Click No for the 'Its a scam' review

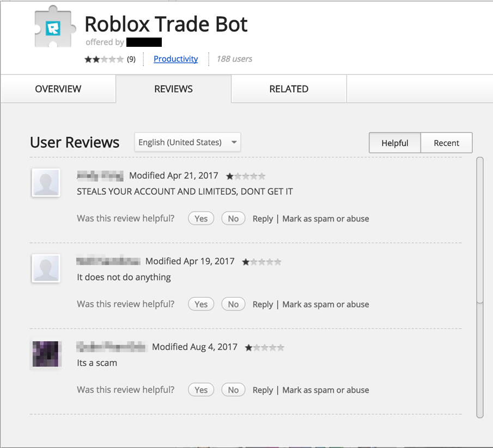pos(233,390)
